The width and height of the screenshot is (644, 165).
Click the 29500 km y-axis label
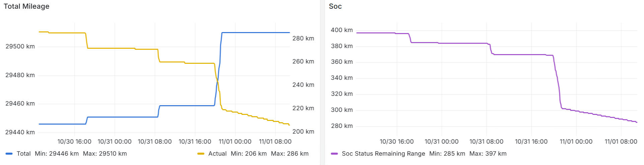pyautogui.click(x=20, y=46)
